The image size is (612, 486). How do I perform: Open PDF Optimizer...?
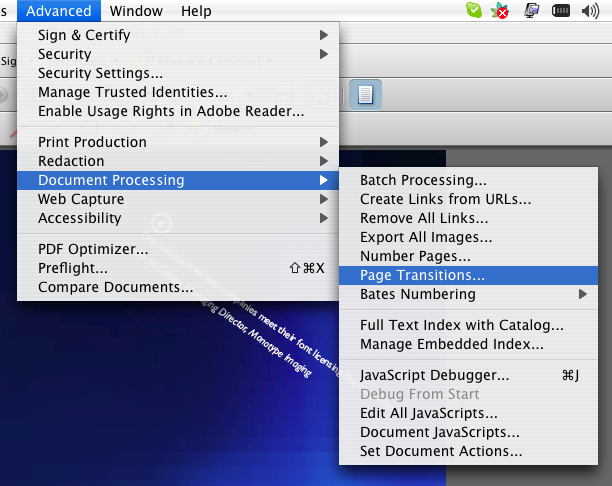(x=178, y=249)
